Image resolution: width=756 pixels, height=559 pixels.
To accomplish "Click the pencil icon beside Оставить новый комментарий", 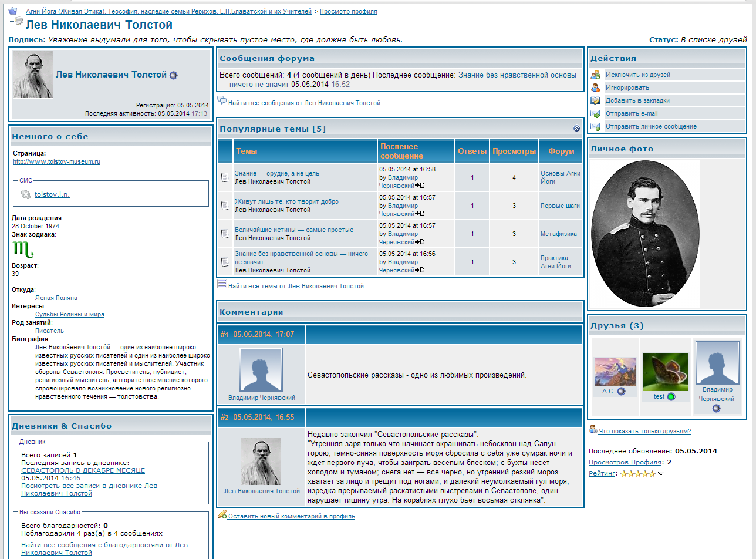I will click(222, 514).
